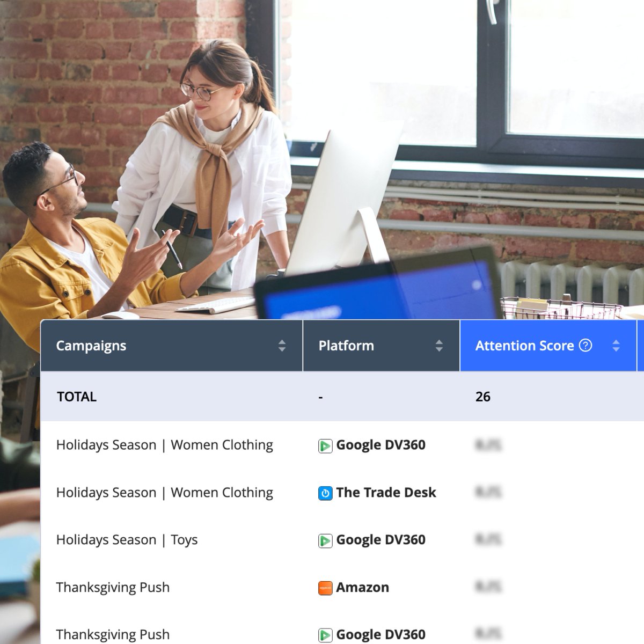The height and width of the screenshot is (644, 644).
Task: Sort by the Platform column arrows
Action: click(x=439, y=346)
